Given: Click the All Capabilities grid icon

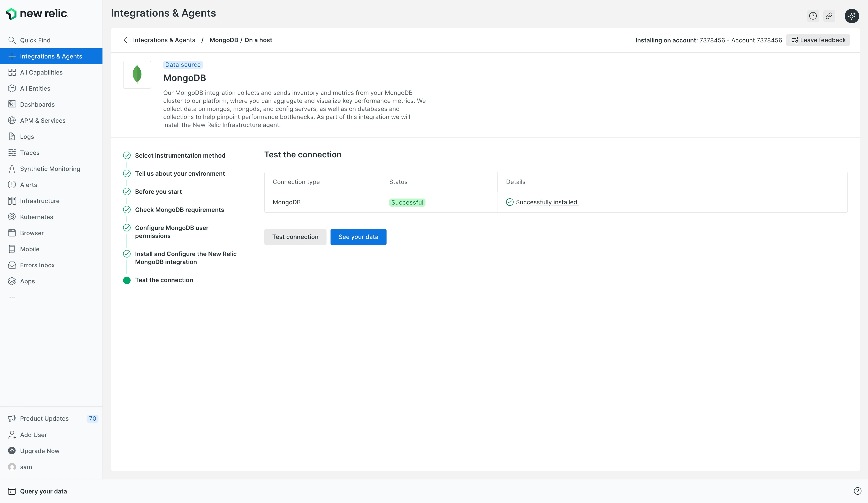Looking at the screenshot, I should [x=12, y=72].
